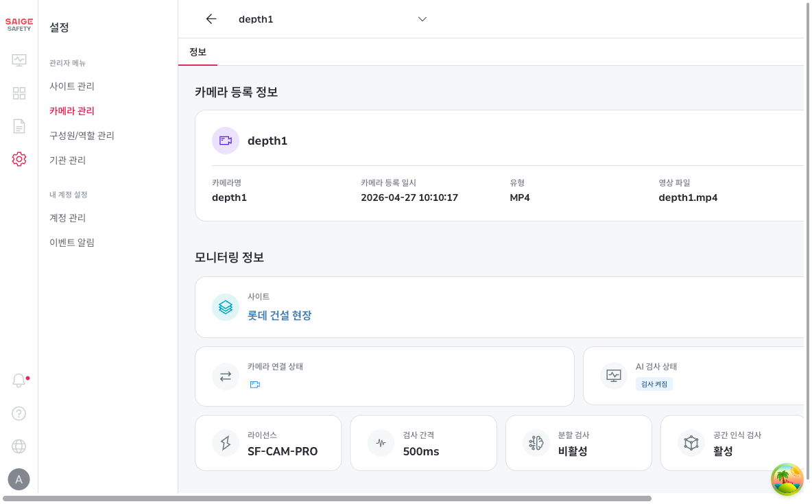This screenshot has width=812, height=504.
Task: Expand the depth1 camera dropdown
Action: pyautogui.click(x=422, y=19)
